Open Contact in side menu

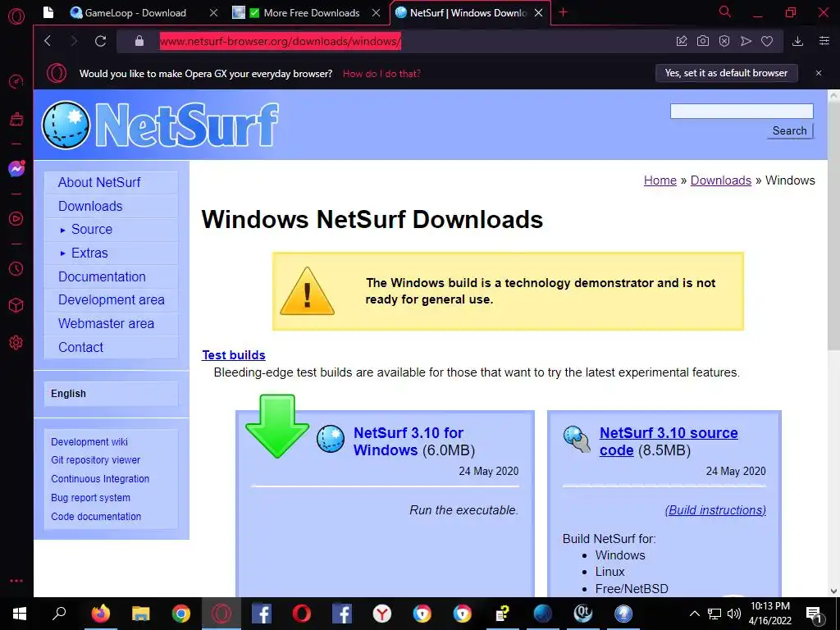point(111,347)
